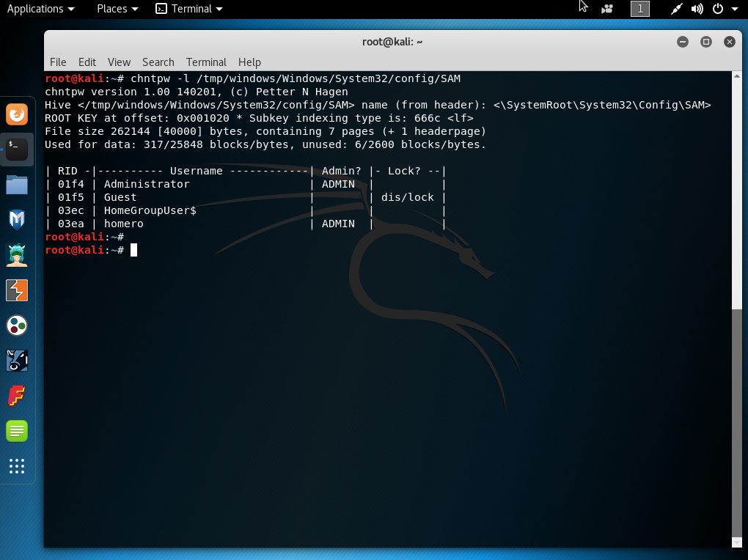Click the screen recorder camera icon
The height and width of the screenshot is (560, 748).
(606, 9)
